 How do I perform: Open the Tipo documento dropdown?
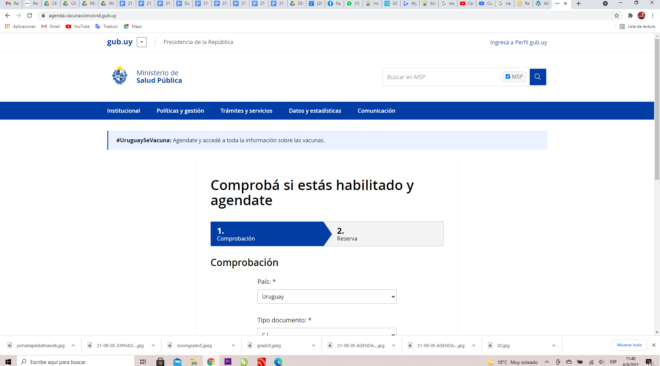[327, 332]
